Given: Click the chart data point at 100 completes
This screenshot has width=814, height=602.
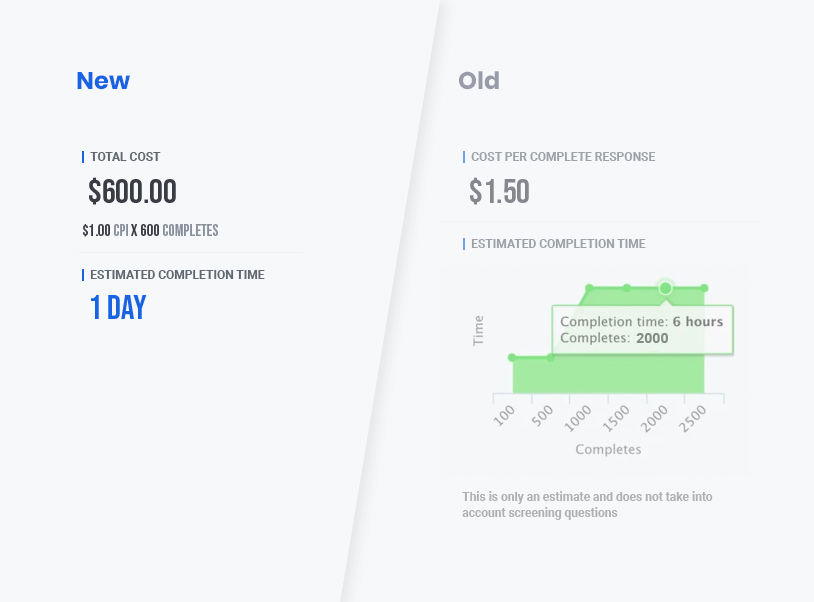Looking at the screenshot, I should tap(512, 358).
